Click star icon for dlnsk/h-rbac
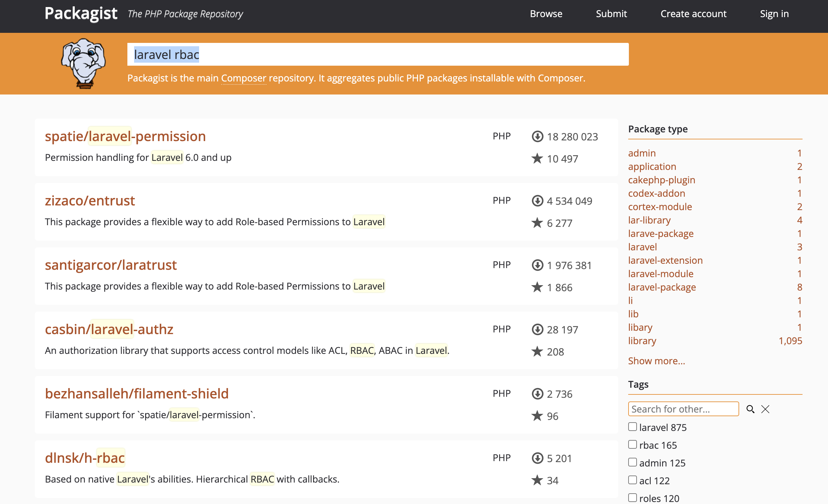This screenshot has width=828, height=504. (x=537, y=480)
